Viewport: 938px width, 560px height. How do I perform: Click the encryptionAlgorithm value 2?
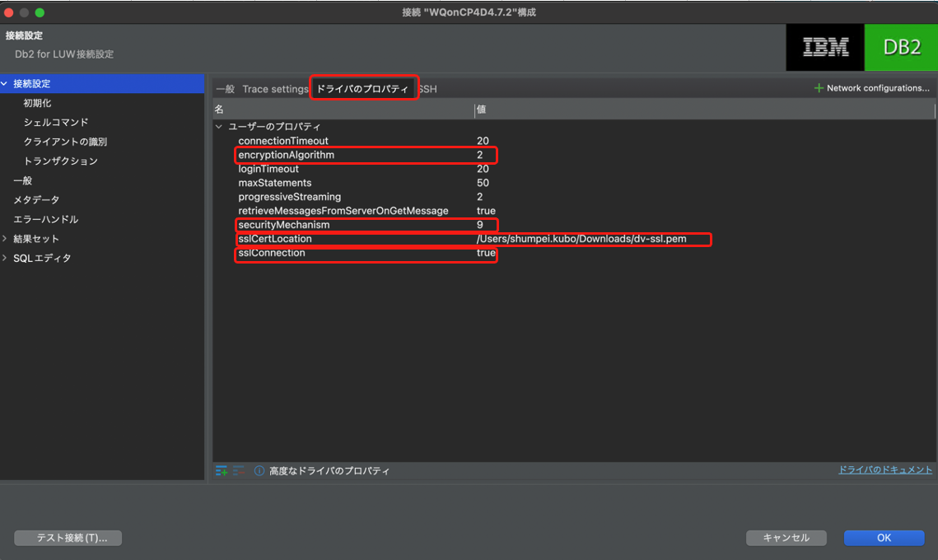pyautogui.click(x=480, y=155)
